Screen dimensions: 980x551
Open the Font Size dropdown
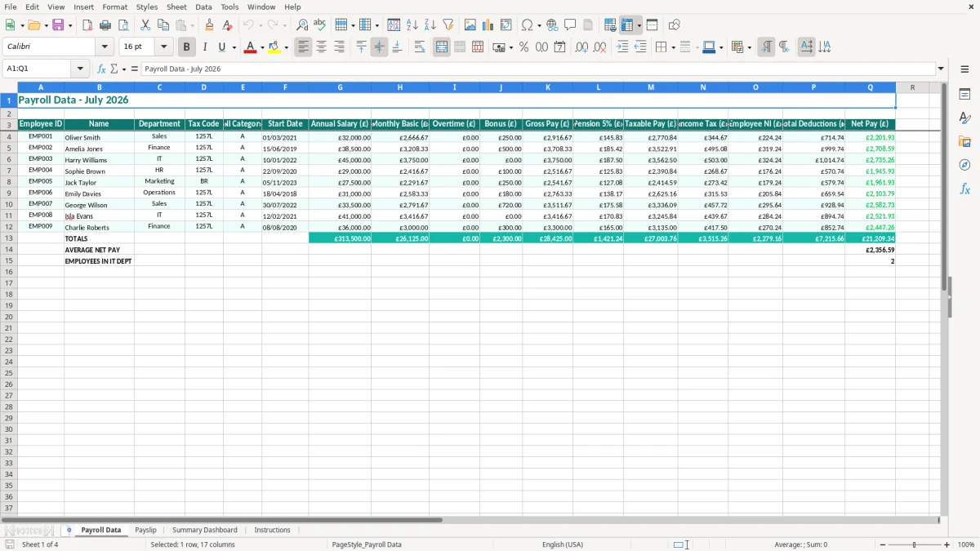(164, 47)
